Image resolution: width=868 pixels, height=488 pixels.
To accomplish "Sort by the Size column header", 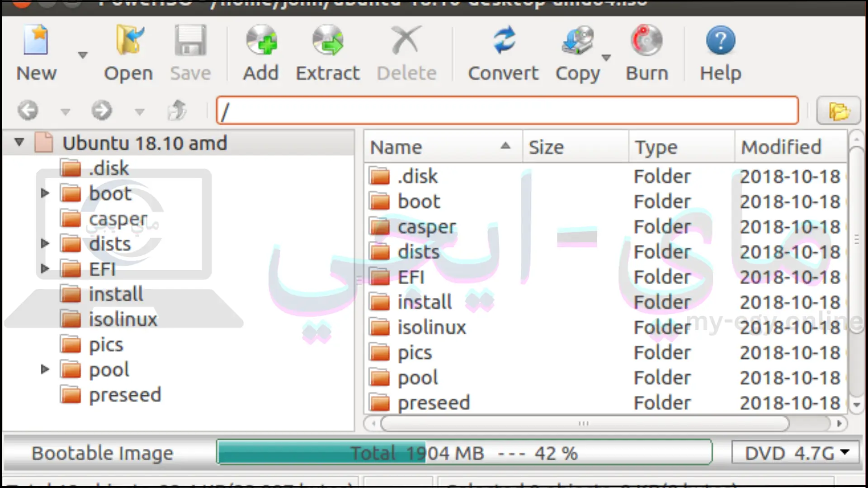I will point(576,147).
